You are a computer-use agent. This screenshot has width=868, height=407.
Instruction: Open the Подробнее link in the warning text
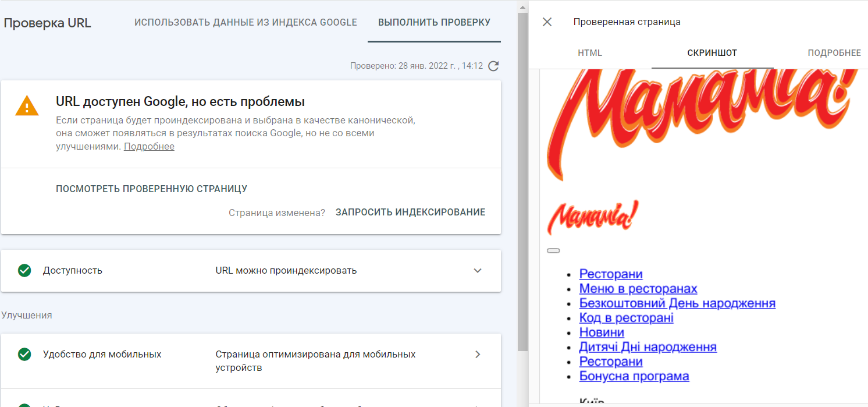tap(149, 147)
